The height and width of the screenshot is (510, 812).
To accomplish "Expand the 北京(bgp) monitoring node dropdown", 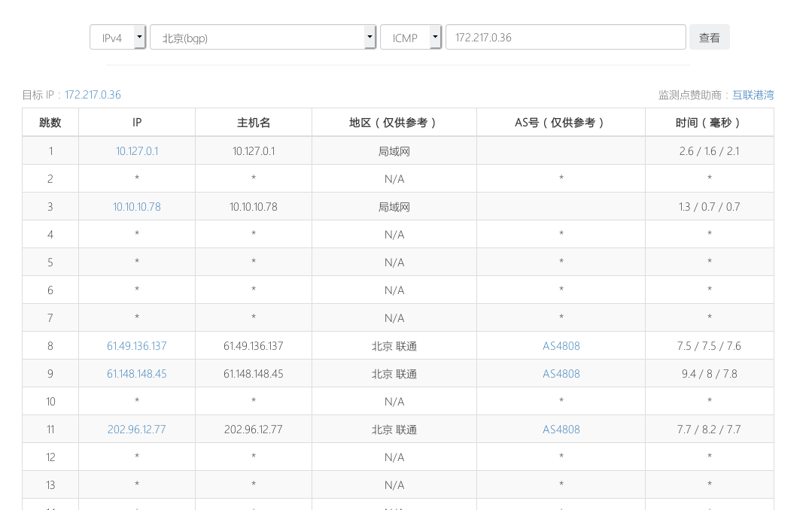I will tap(263, 38).
